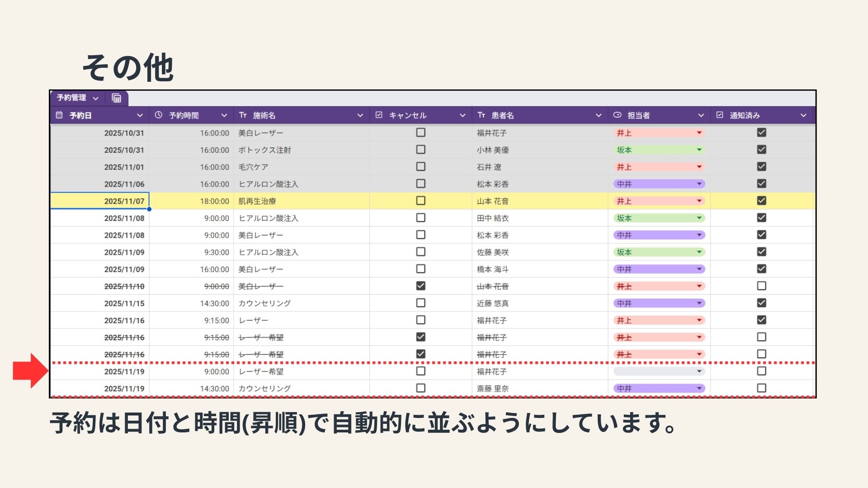The width and height of the screenshot is (868, 488).
Task: Click calendar icon in 予約日 column header
Action: pos(59,115)
